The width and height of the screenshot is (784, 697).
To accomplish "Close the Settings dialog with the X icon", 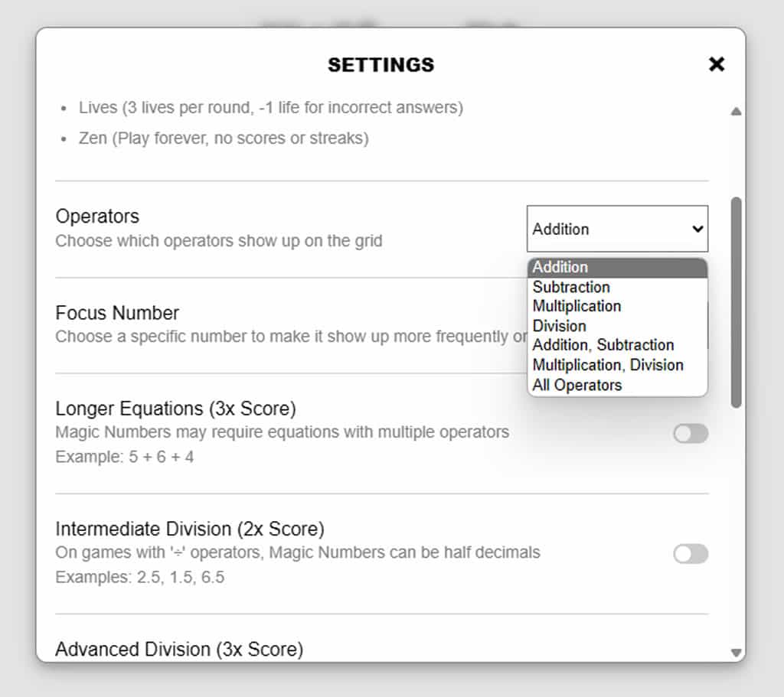I will click(x=717, y=64).
